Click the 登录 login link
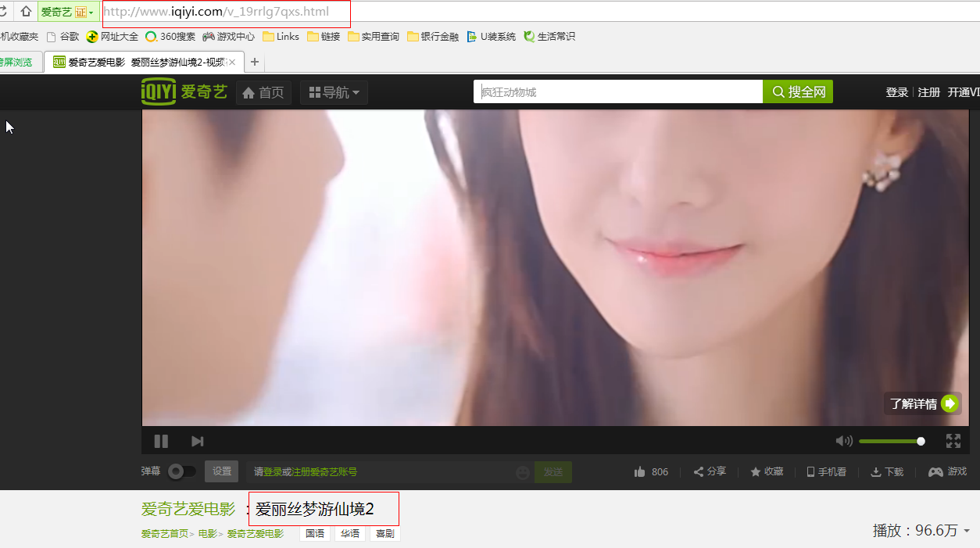This screenshot has width=980, height=548. [x=896, y=92]
